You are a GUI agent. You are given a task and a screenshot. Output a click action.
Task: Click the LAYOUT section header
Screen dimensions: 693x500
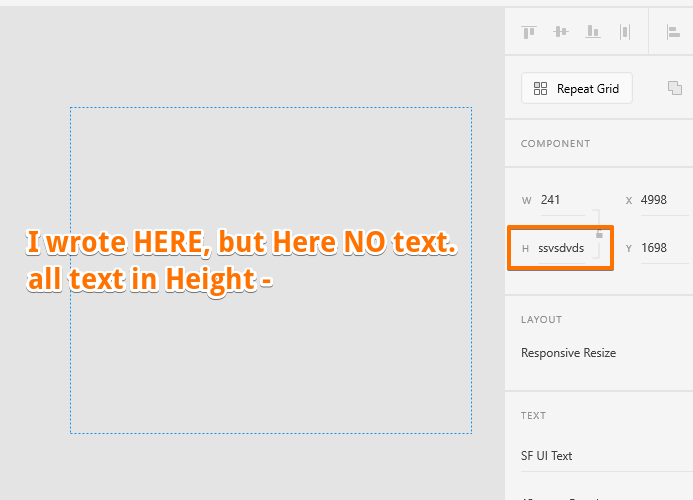541,320
